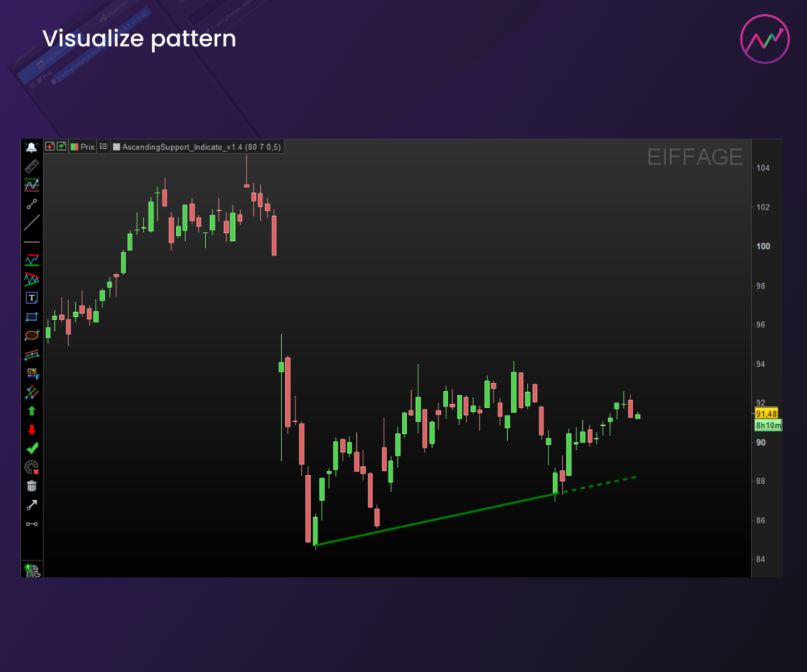Select the rectangle drawing tool

pyautogui.click(x=32, y=317)
